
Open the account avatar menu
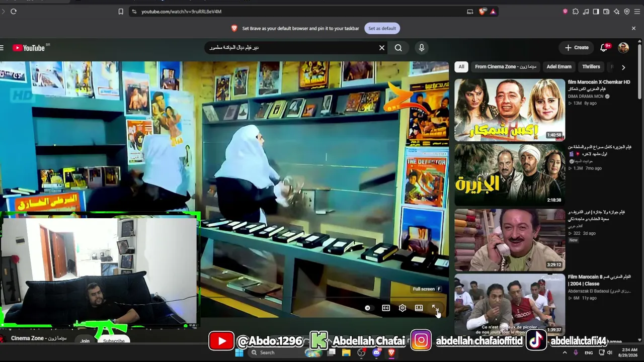click(x=623, y=48)
